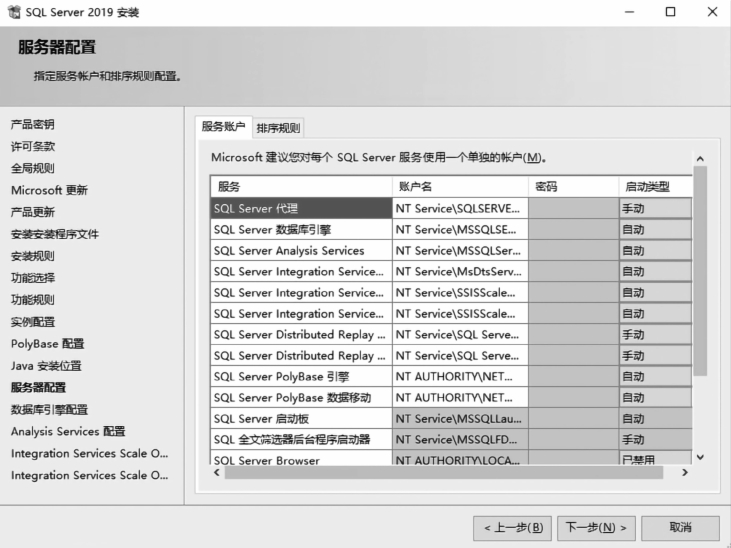Image resolution: width=731 pixels, height=548 pixels.
Task: Click Microsoft 更新 step in sidebar
Action: (49, 190)
